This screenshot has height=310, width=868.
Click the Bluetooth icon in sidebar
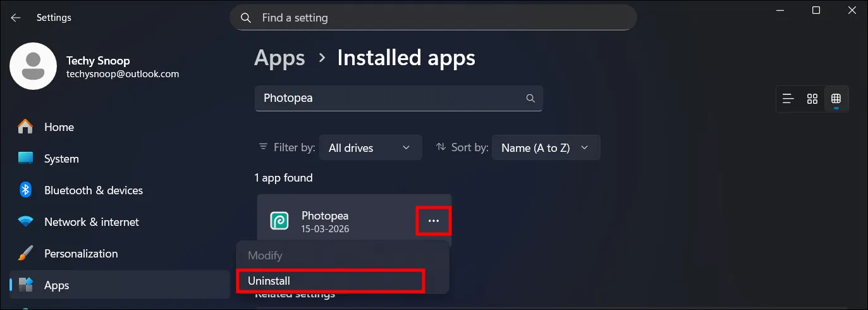[x=25, y=190]
